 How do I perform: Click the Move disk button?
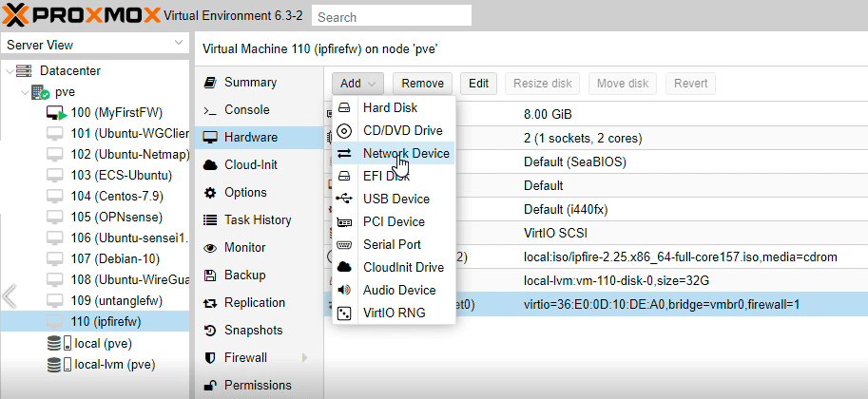point(622,84)
